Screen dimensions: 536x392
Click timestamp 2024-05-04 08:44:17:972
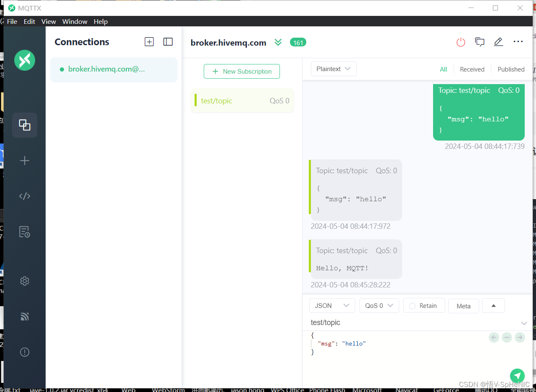click(350, 226)
